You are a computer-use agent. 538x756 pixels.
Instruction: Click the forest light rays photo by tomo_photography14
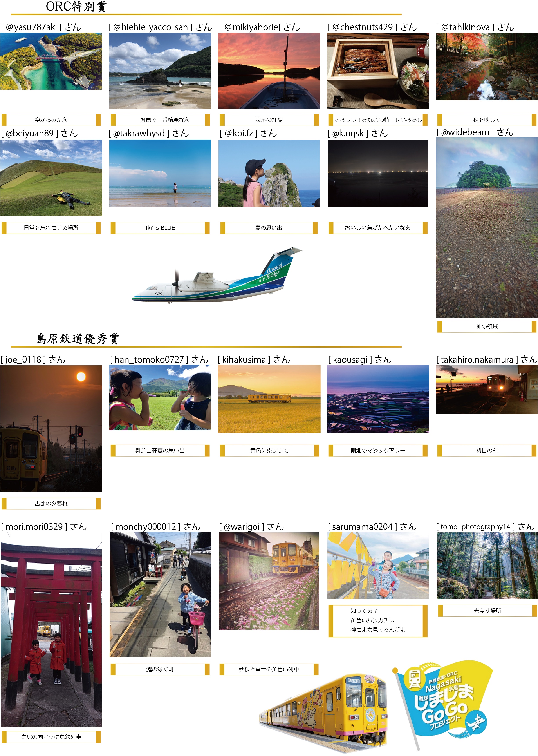487,566
